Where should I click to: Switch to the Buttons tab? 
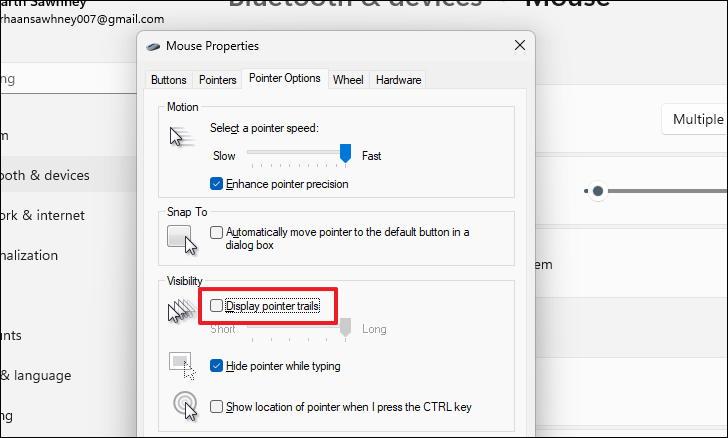tap(169, 80)
